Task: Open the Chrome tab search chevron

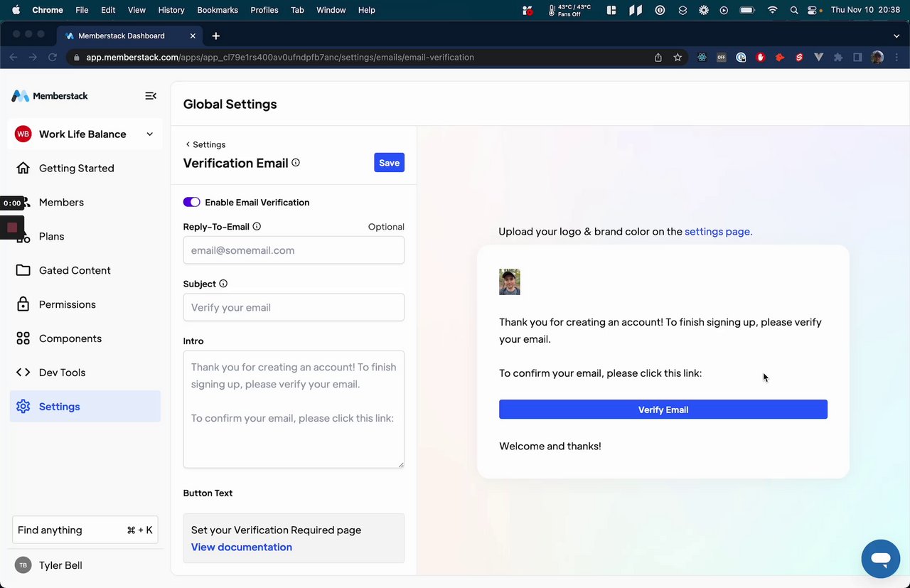Action: [896, 36]
